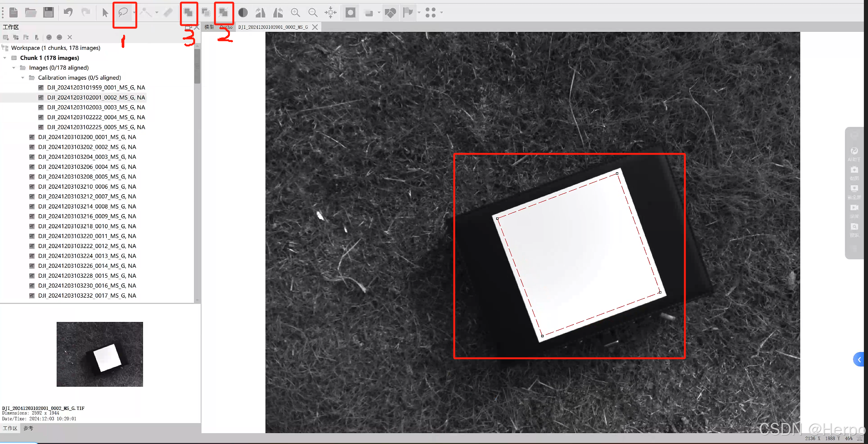Adjust brightness with the half-circle contrast icon
The height and width of the screenshot is (444, 868).
tap(243, 13)
